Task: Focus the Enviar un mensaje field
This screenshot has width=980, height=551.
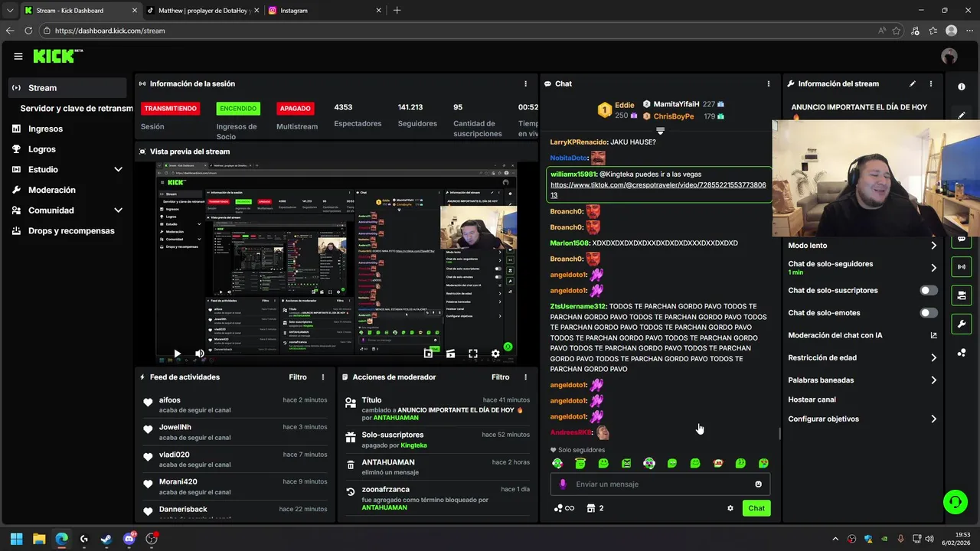Action: coord(660,484)
